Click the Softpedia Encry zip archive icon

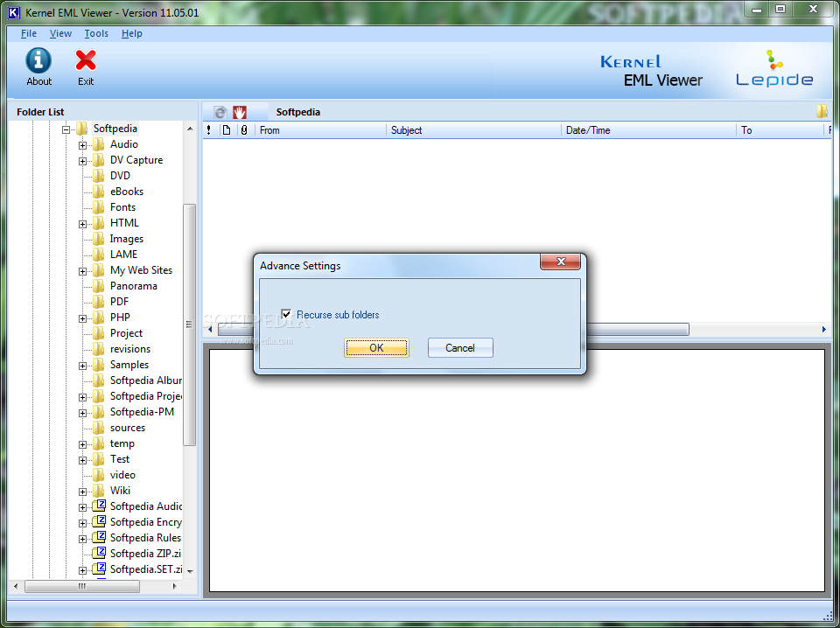99,522
